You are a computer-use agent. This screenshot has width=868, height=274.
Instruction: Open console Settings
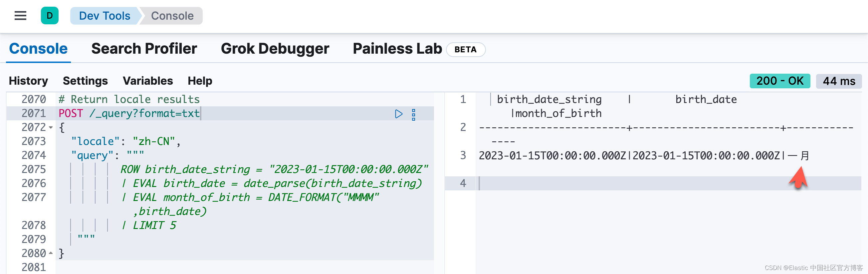(85, 81)
